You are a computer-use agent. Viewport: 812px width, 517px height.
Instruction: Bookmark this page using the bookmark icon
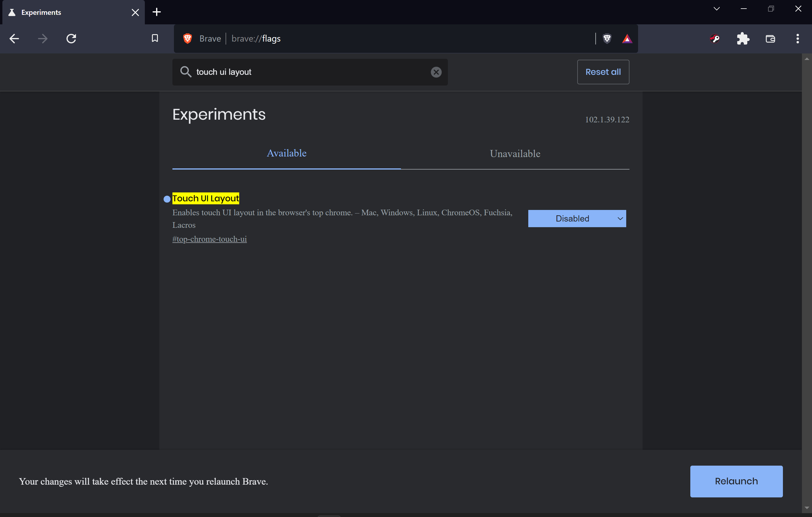tap(155, 39)
